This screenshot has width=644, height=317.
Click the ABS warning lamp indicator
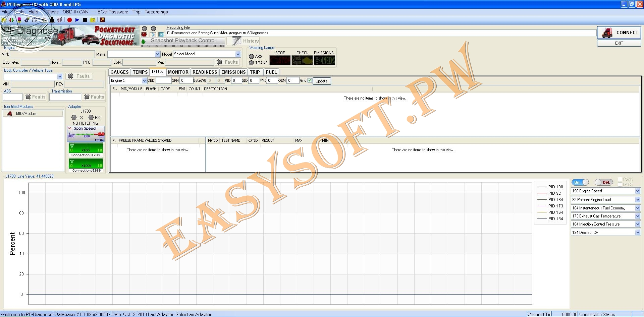[251, 57]
